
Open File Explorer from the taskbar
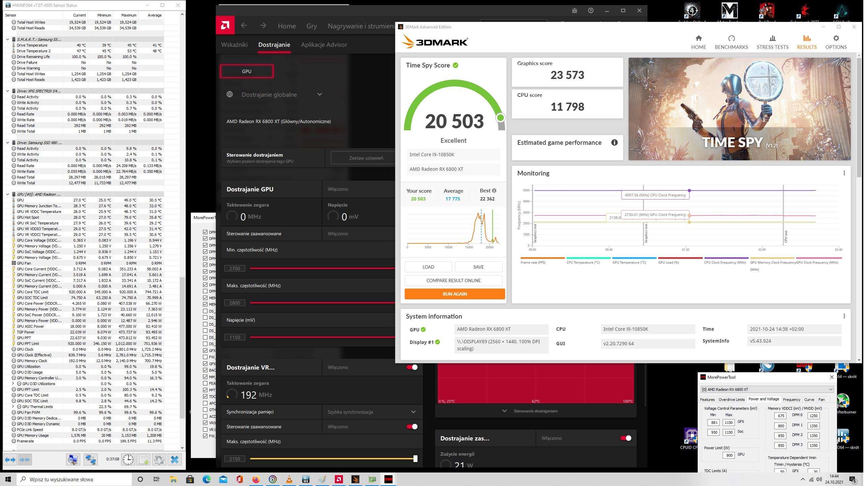(x=173, y=479)
